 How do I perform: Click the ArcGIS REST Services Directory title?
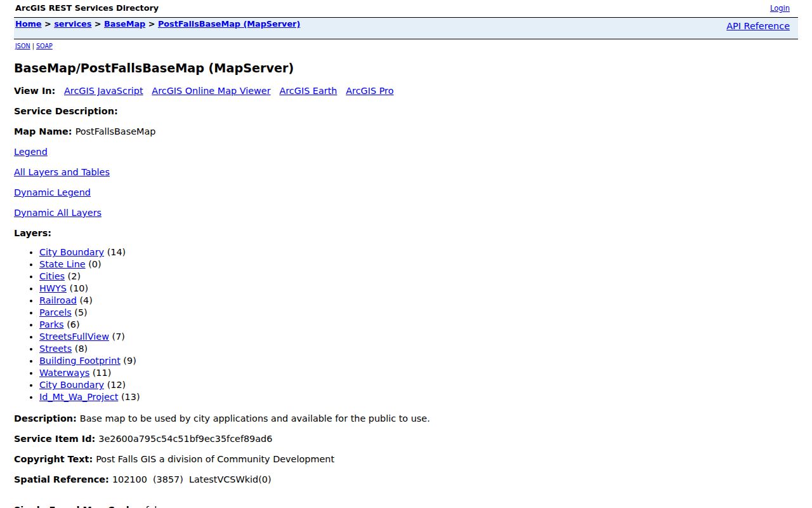point(87,8)
